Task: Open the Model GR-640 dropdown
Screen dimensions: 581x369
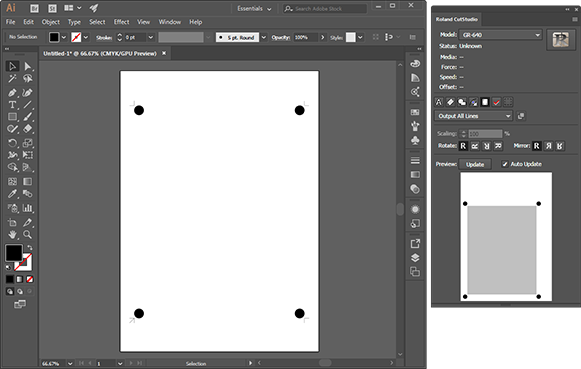Action: (501, 35)
